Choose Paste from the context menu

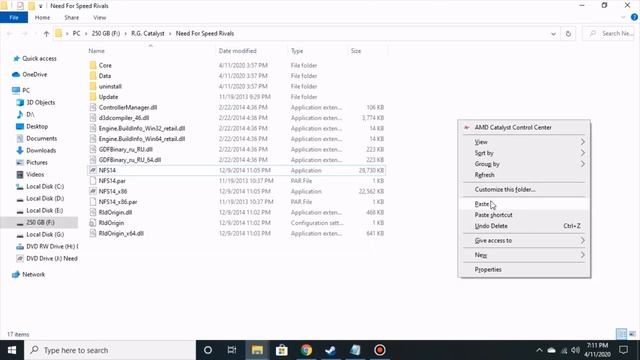click(x=524, y=204)
